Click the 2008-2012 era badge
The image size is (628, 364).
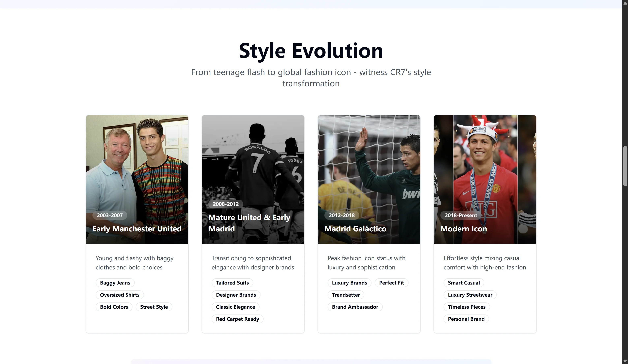(x=226, y=204)
